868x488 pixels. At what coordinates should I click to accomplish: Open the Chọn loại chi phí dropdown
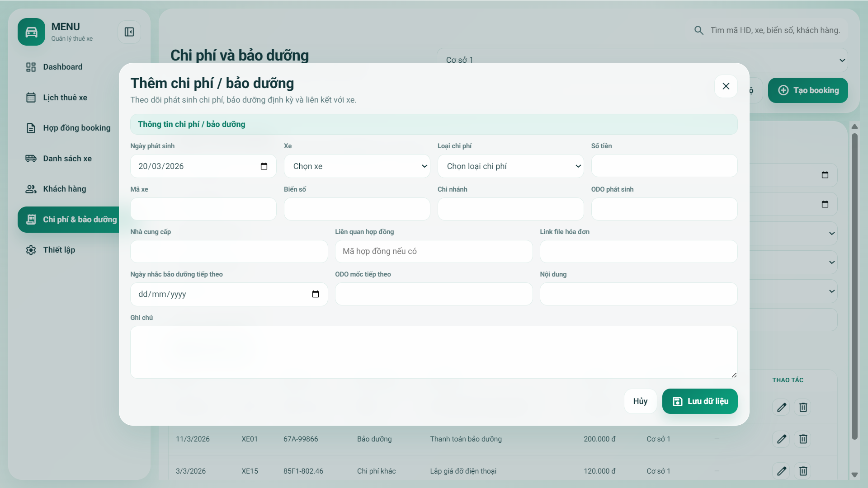click(x=510, y=166)
